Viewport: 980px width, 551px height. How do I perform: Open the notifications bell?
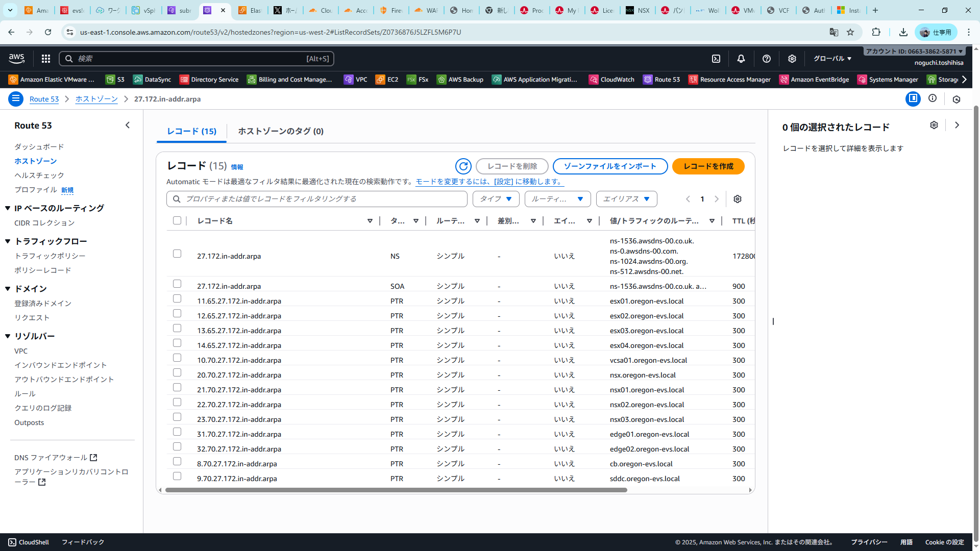coord(741,59)
